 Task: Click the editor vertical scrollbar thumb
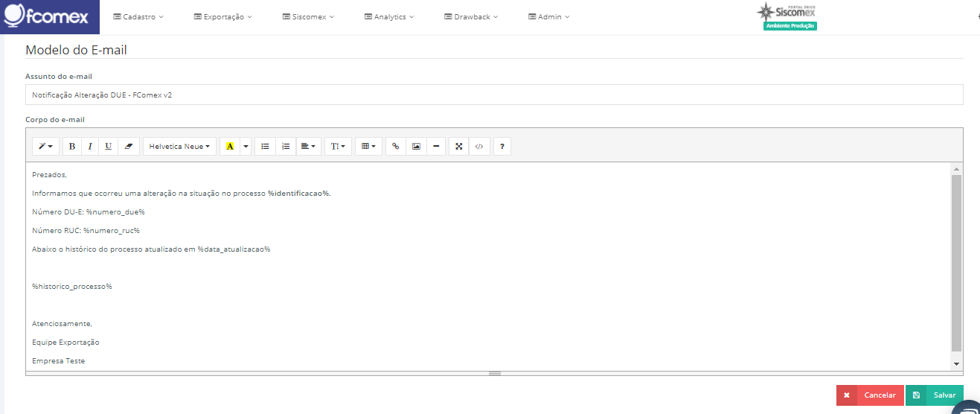point(956,263)
